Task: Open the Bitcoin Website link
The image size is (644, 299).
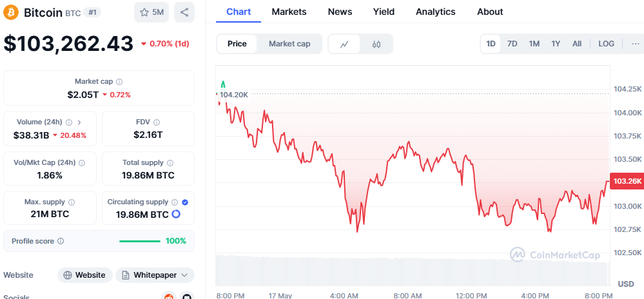Action: pos(85,275)
